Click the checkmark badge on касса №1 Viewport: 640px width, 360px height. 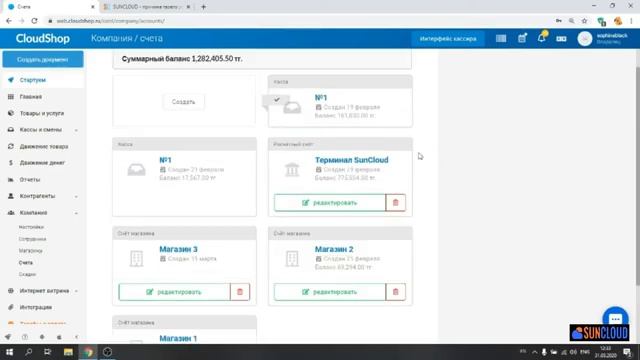click(277, 99)
